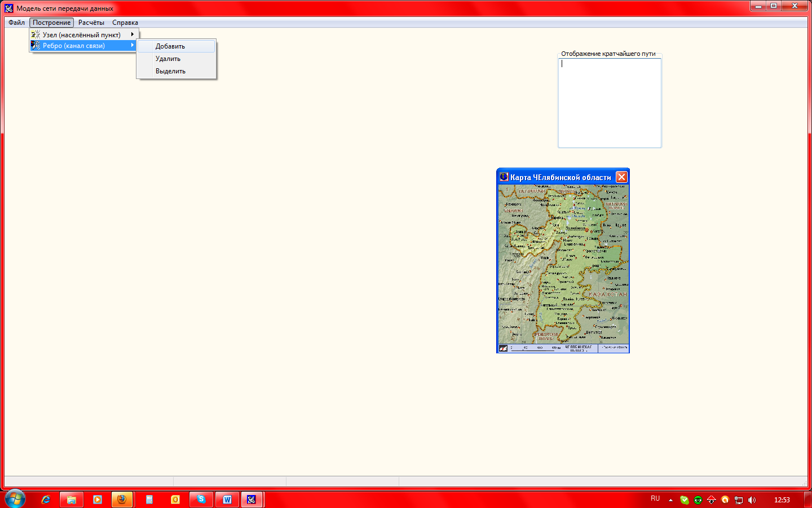Image resolution: width=812 pixels, height=508 pixels.
Task: Close the Построение menu via its header
Action: [x=52, y=23]
